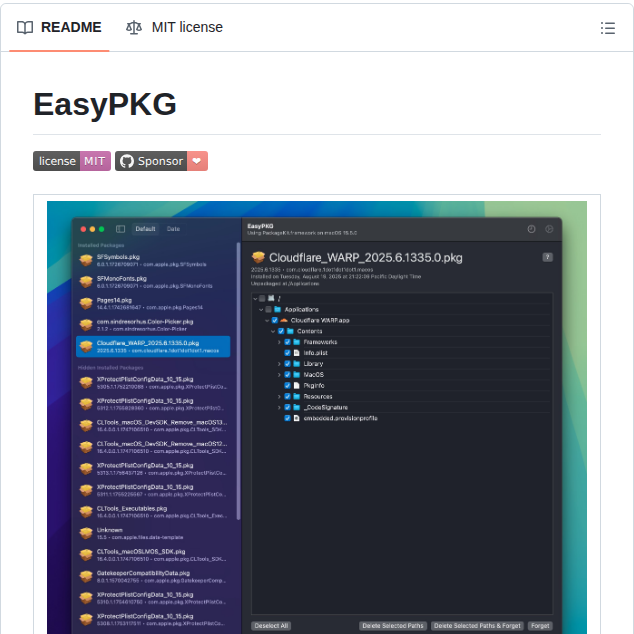Image resolution: width=634 pixels, height=634 pixels.
Task: Toggle the sidebar icon in the EasyPKG toolbar
Action: click(120, 229)
